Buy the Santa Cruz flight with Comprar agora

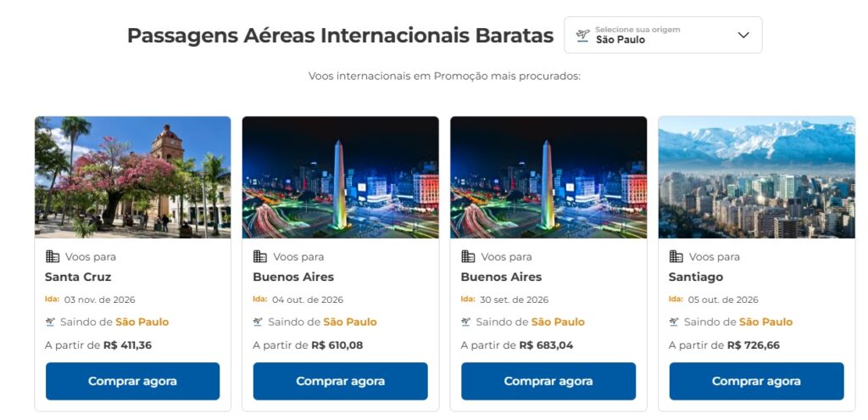click(132, 381)
